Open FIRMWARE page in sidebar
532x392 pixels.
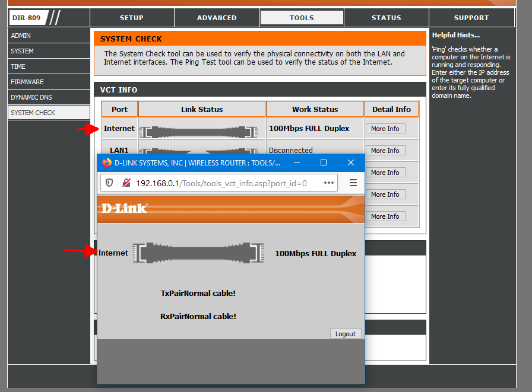pos(49,82)
